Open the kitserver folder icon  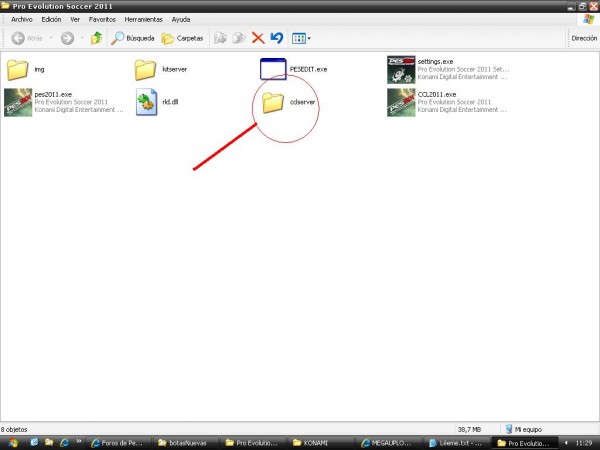point(145,70)
